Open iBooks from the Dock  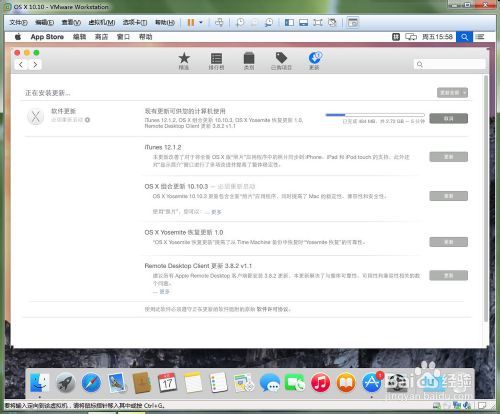[x=346, y=382]
